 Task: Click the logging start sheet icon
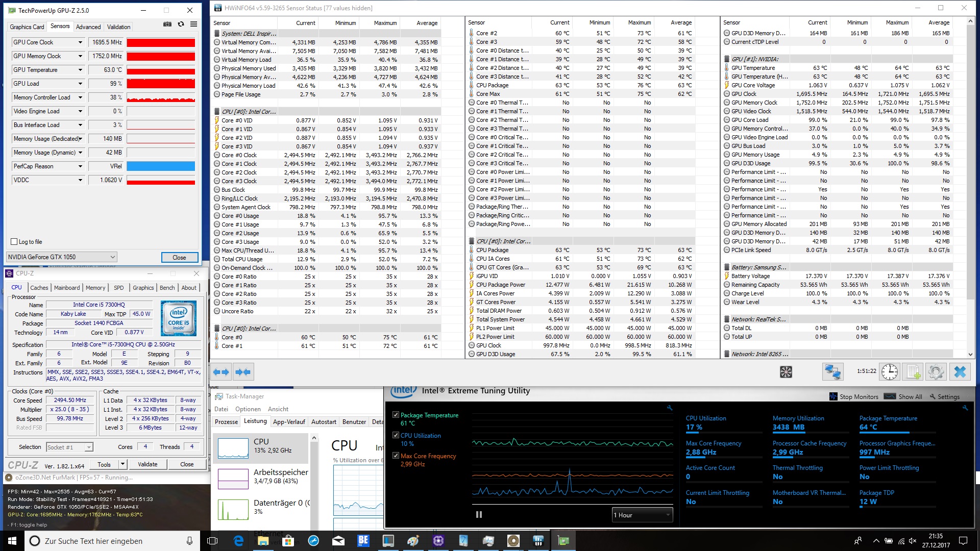(913, 372)
